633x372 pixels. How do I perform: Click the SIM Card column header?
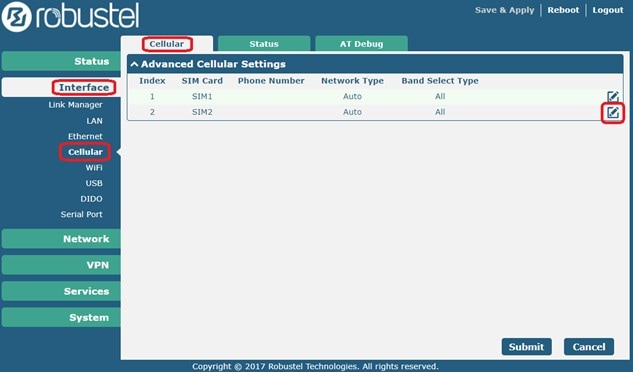click(202, 81)
